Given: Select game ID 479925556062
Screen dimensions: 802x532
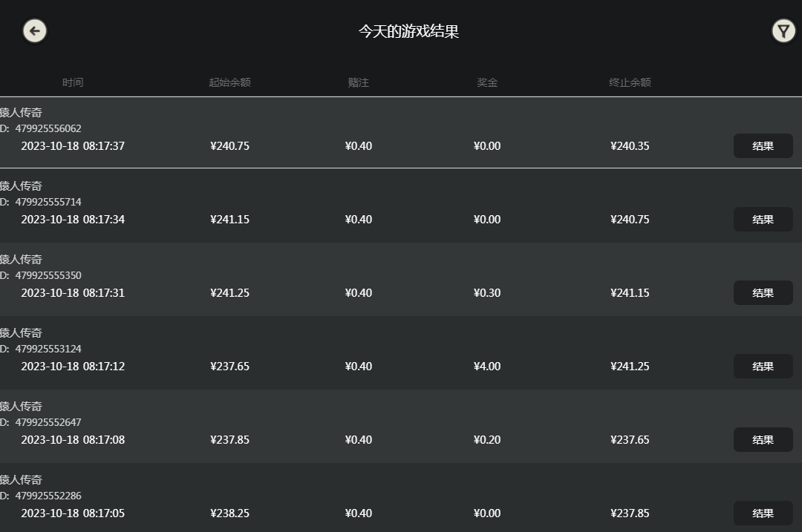Looking at the screenshot, I should click(48, 128).
